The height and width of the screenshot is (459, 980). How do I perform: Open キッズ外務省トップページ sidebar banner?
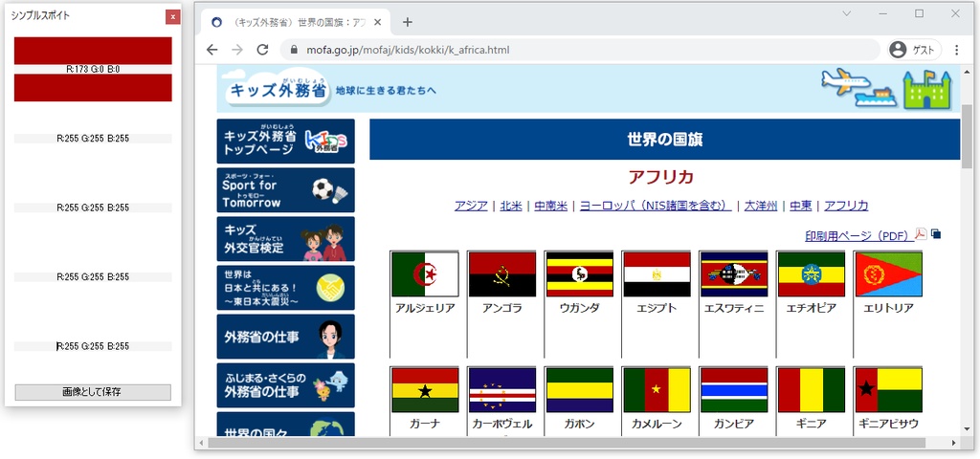click(285, 142)
